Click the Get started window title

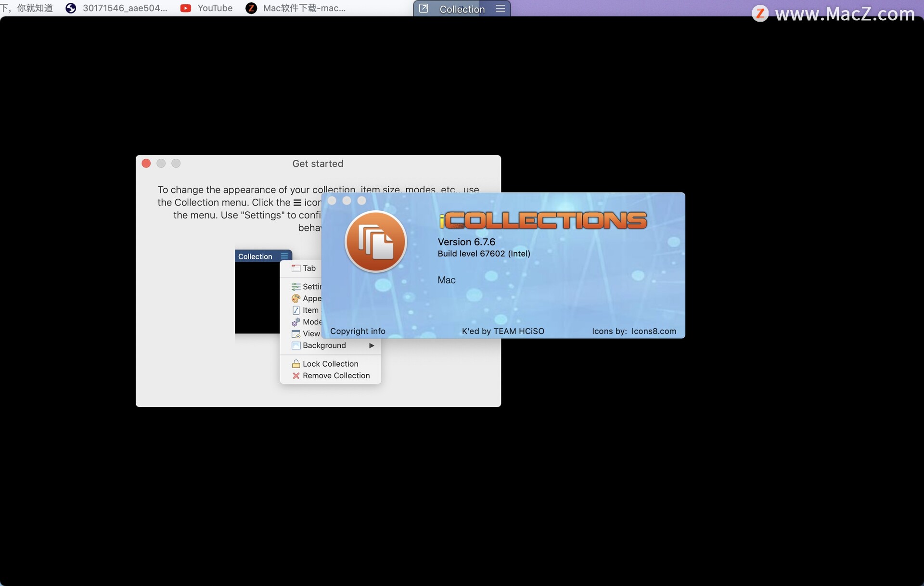(x=318, y=164)
